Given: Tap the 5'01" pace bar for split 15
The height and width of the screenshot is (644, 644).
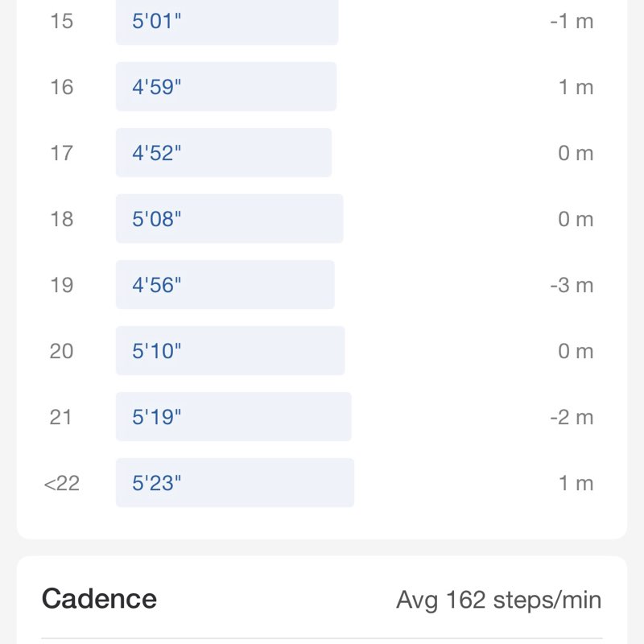Looking at the screenshot, I should point(226,21).
